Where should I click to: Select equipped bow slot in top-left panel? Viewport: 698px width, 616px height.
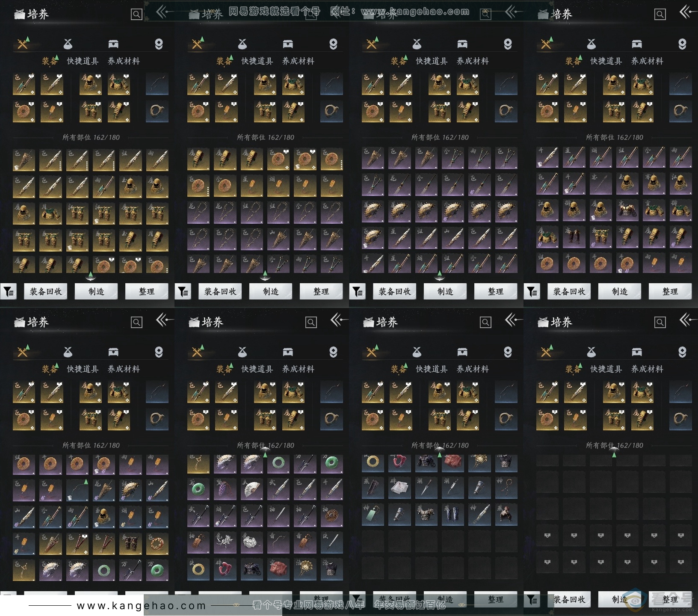pyautogui.click(x=157, y=84)
